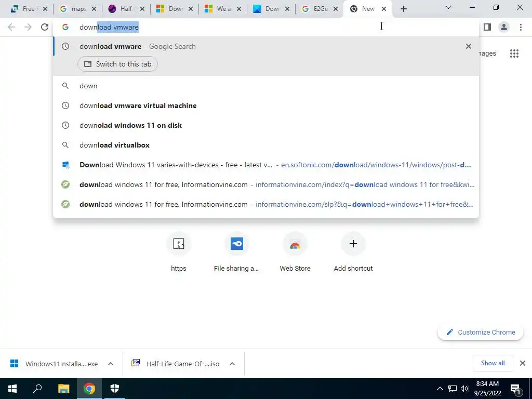This screenshot has width=532, height=399.
Task: Open tab search dropdown chevron
Action: click(448, 7)
